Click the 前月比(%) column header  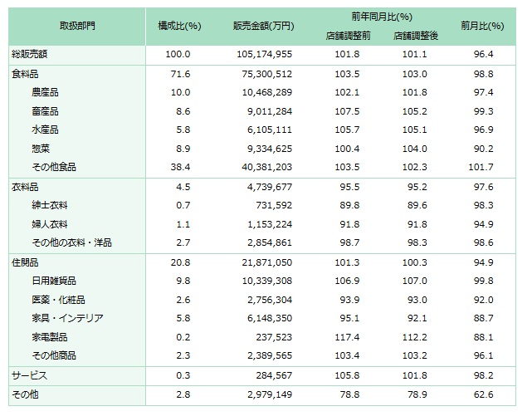click(482, 26)
